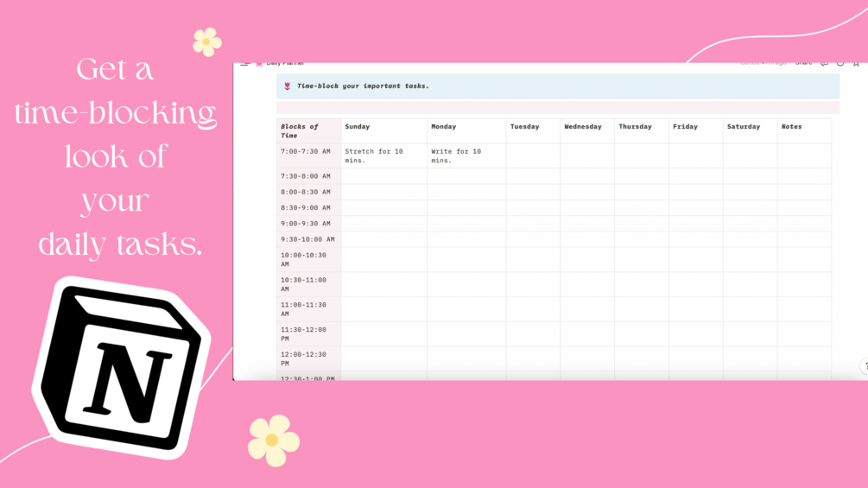Click the 12:00-12:30 PM time block

click(309, 359)
